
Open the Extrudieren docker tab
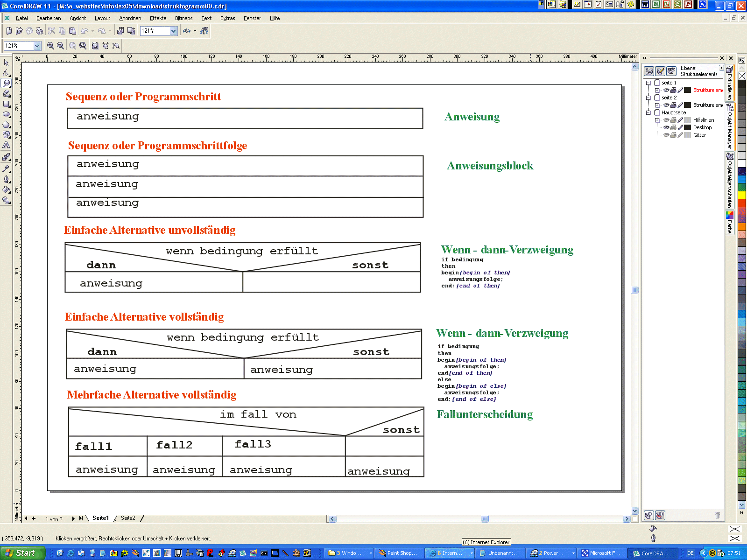click(x=729, y=83)
